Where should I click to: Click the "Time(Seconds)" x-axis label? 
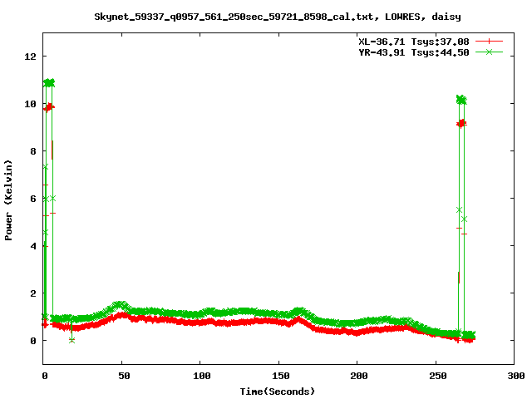click(277, 392)
